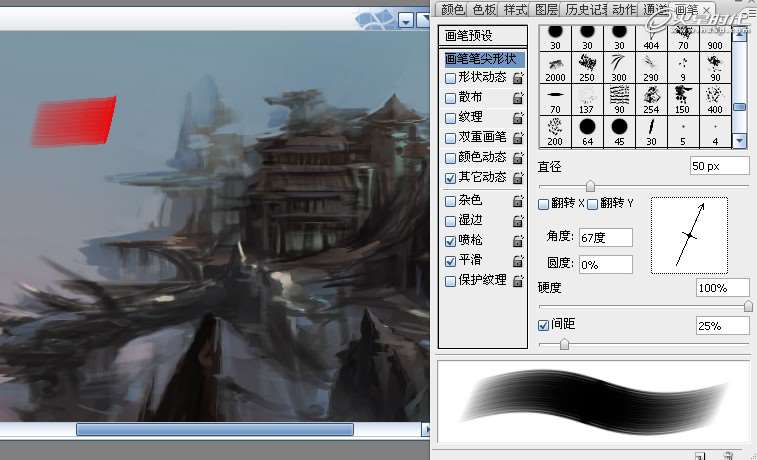Enable the 形状动态 checkbox
Image resolution: width=757 pixels, height=460 pixels.
click(450, 78)
